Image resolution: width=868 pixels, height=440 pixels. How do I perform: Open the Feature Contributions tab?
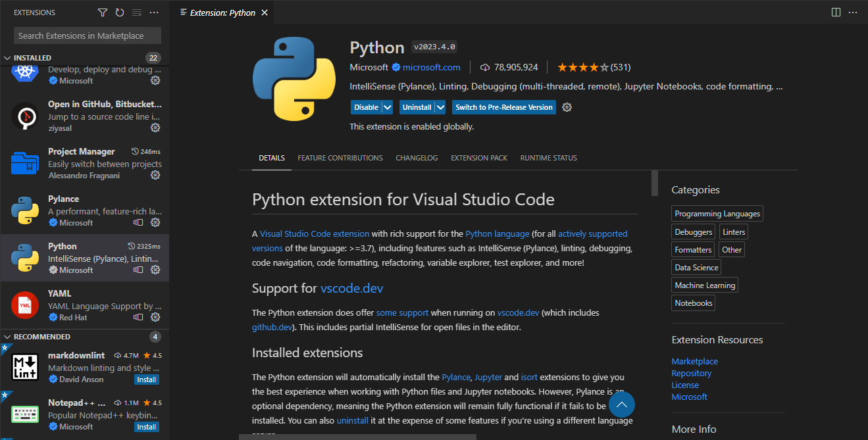click(x=340, y=158)
